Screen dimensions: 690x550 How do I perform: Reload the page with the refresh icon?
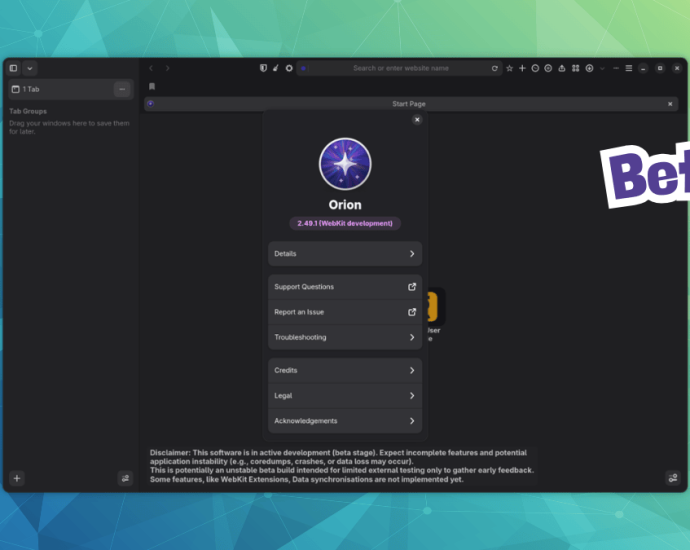click(x=495, y=68)
